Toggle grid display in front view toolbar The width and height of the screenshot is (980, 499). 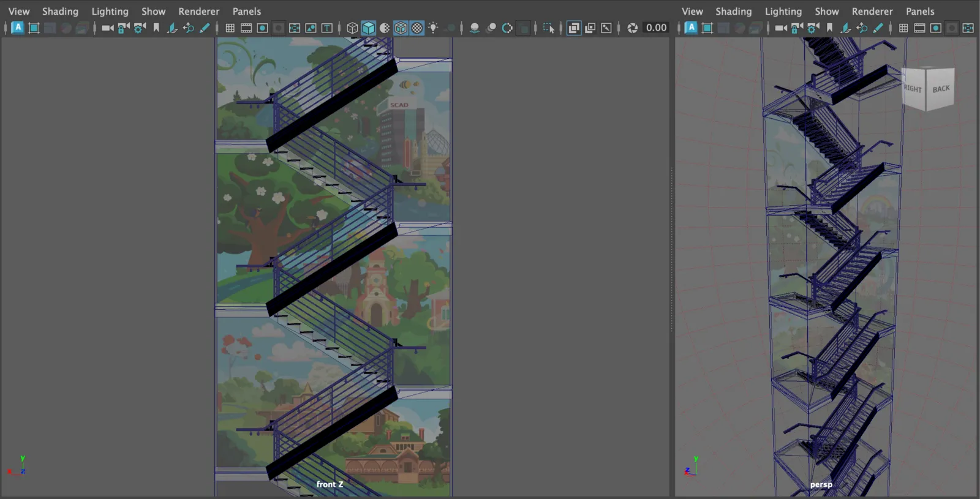click(230, 28)
